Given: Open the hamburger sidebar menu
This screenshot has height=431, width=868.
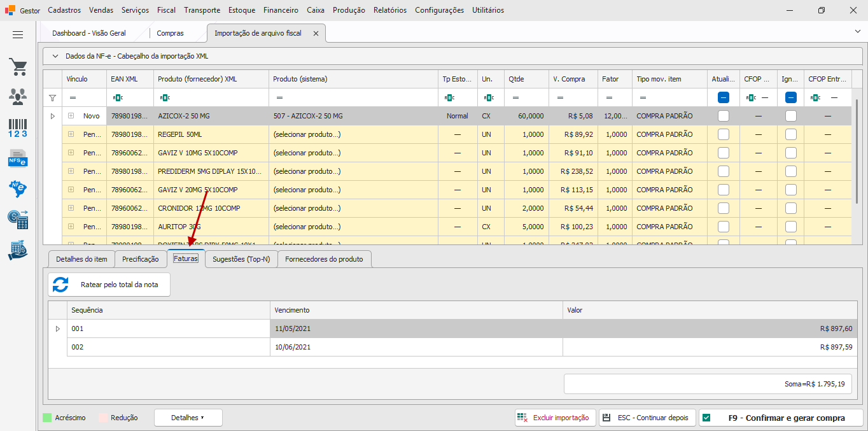Looking at the screenshot, I should [18, 35].
